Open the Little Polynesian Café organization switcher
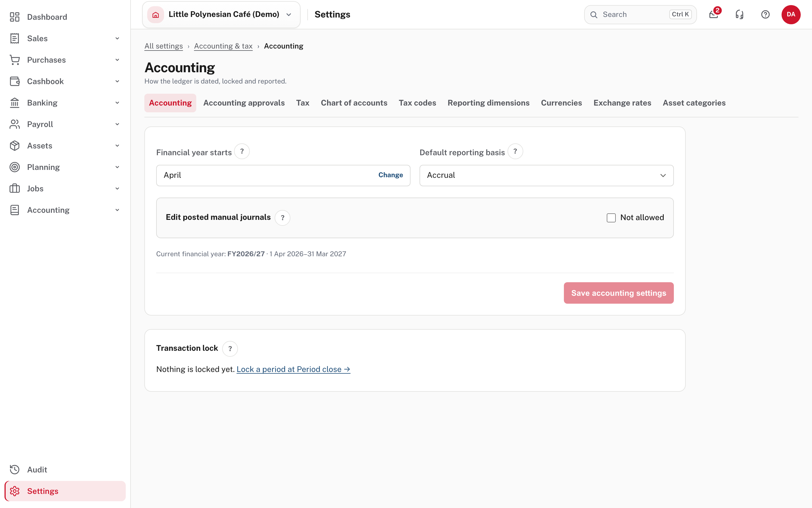 tap(221, 14)
